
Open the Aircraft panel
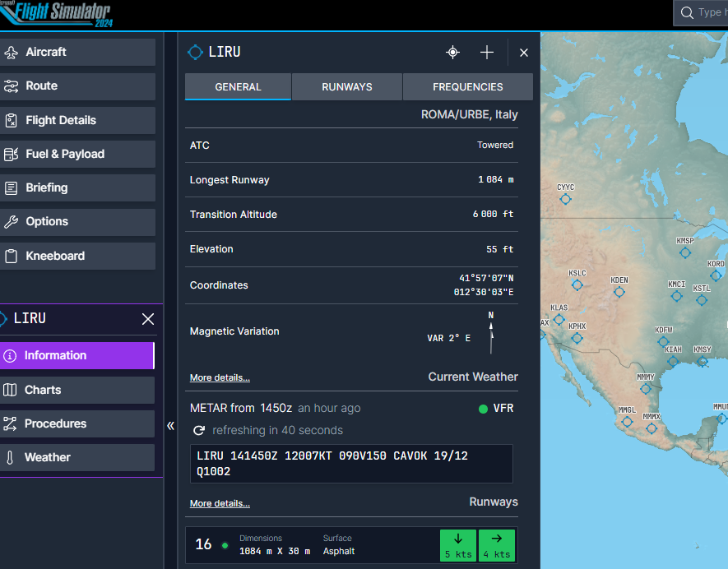pyautogui.click(x=78, y=53)
